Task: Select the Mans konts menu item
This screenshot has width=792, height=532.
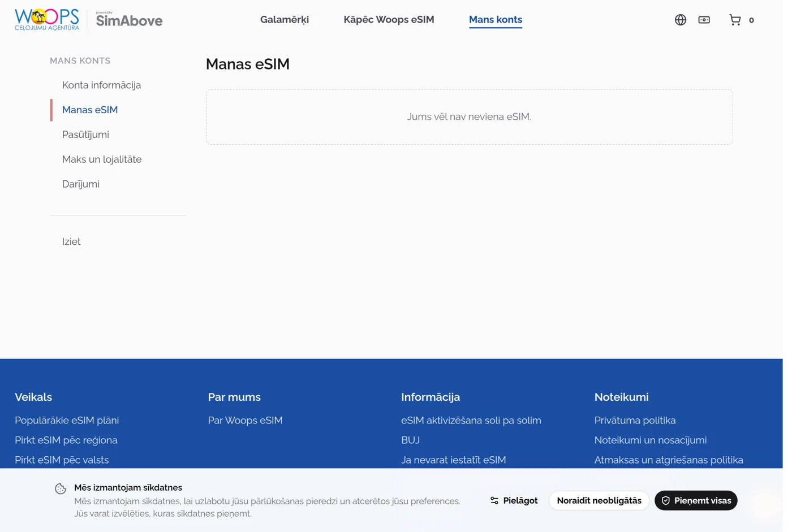Action: tap(495, 19)
